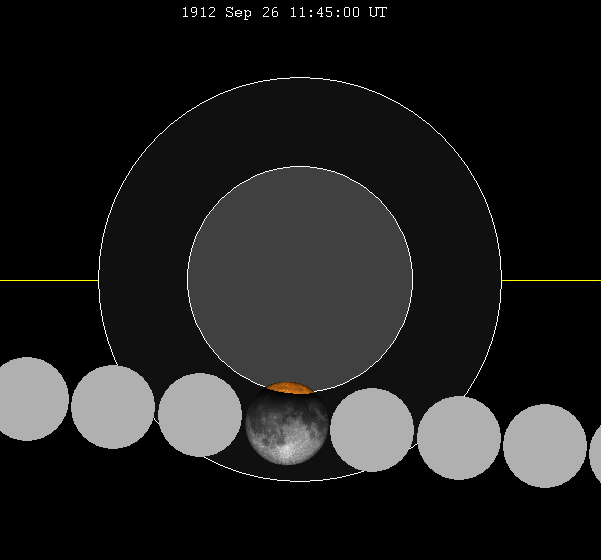This screenshot has height=560, width=601.
Task: Click the white penumbra outline at its top
Action: pyautogui.click(x=300, y=78)
